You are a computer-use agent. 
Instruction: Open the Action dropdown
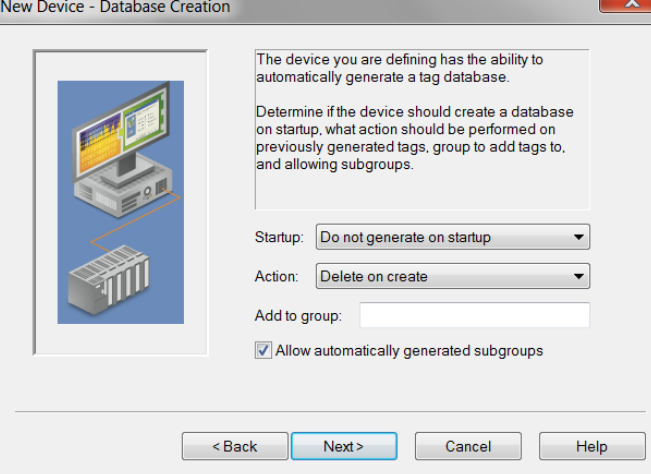tap(453, 276)
